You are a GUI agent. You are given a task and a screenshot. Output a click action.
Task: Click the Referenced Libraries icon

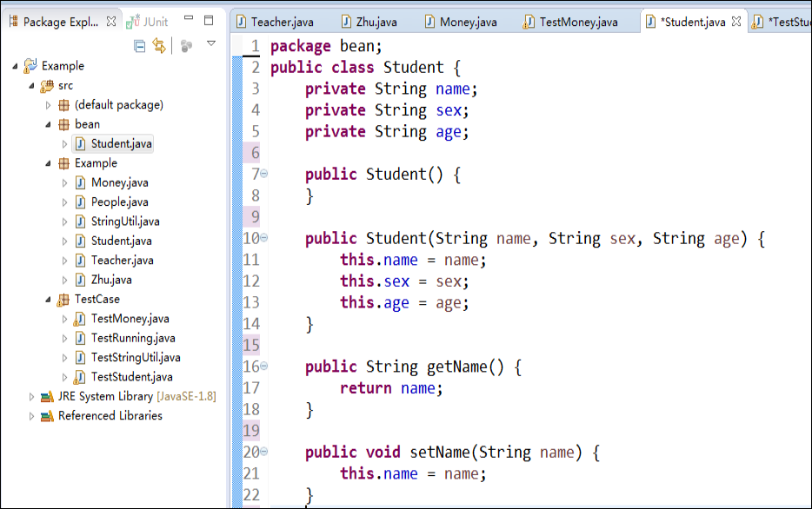tap(47, 416)
